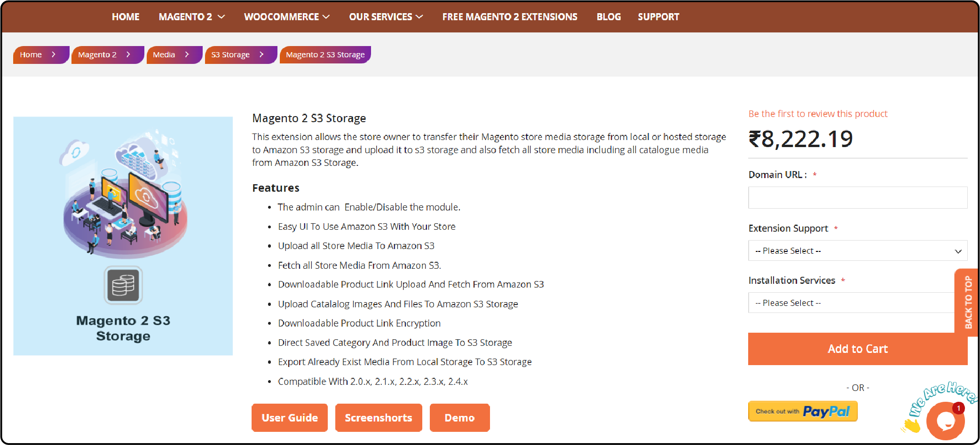
Task: Click the Add to Cart button
Action: (x=858, y=349)
